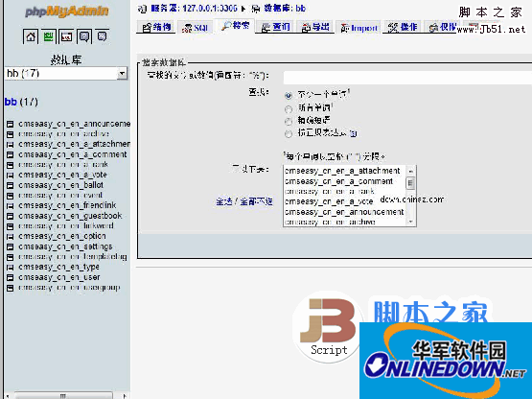Click the sidebar horizontal scrollbar thumb
532x399 pixels.
tap(63, 395)
